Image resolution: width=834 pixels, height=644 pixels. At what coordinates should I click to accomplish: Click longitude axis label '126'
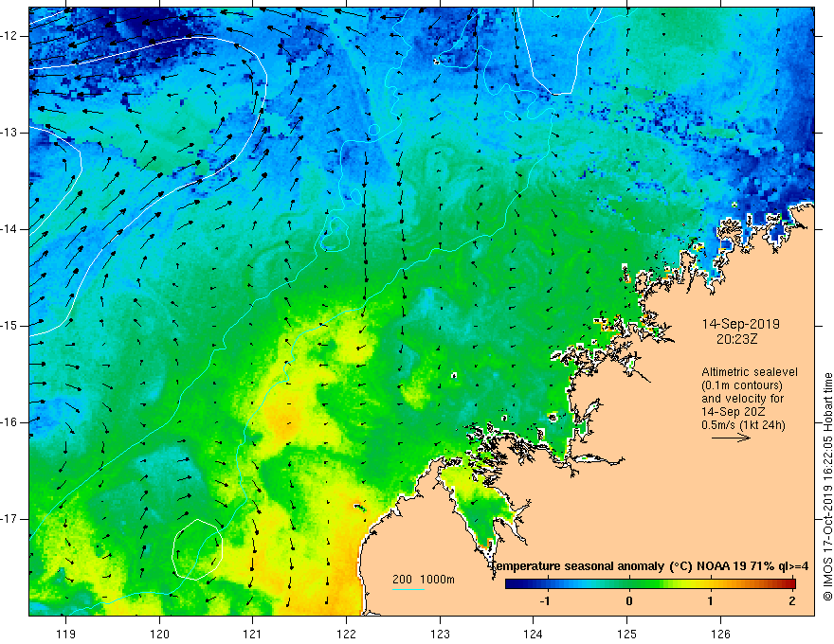tap(720, 634)
